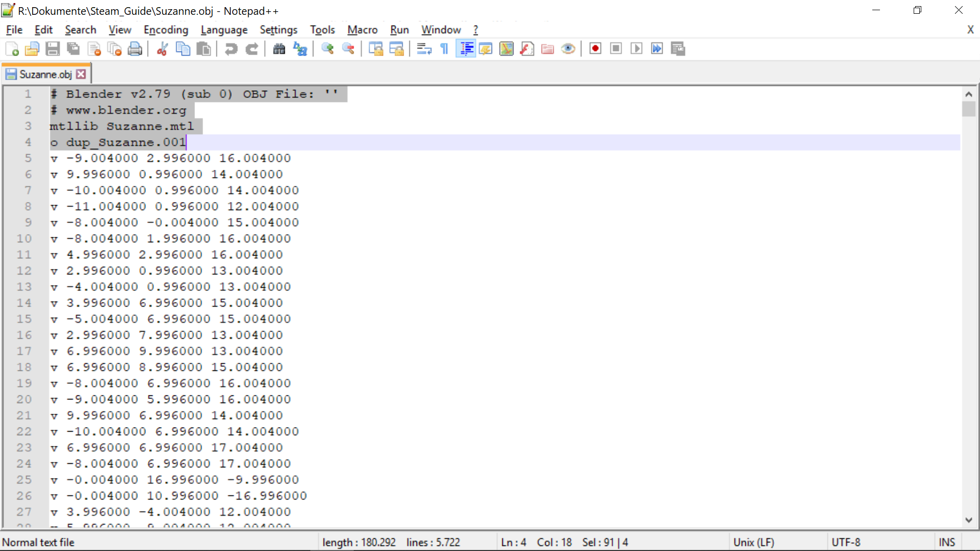Click UTF-8 encoding field in status bar
The width and height of the screenshot is (980, 551).
coord(846,542)
